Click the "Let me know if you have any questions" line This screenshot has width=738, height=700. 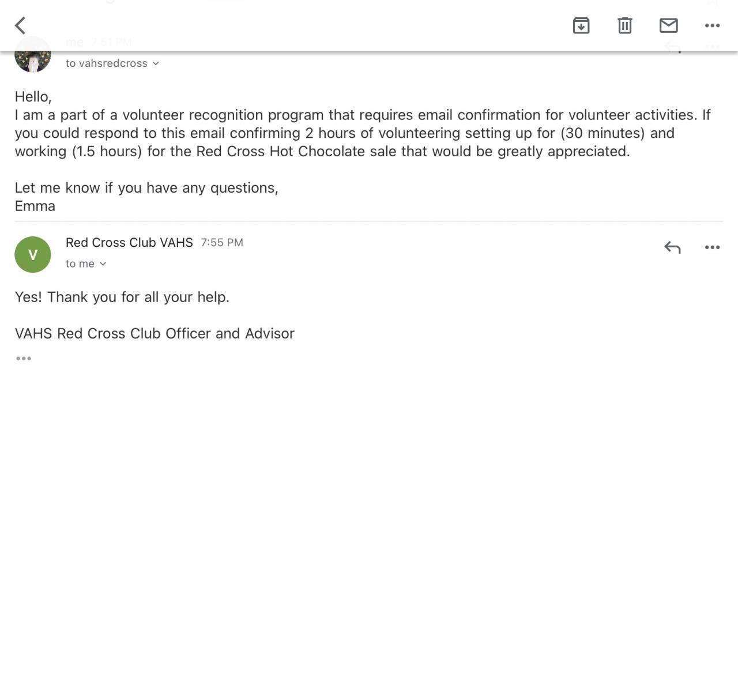pos(146,188)
